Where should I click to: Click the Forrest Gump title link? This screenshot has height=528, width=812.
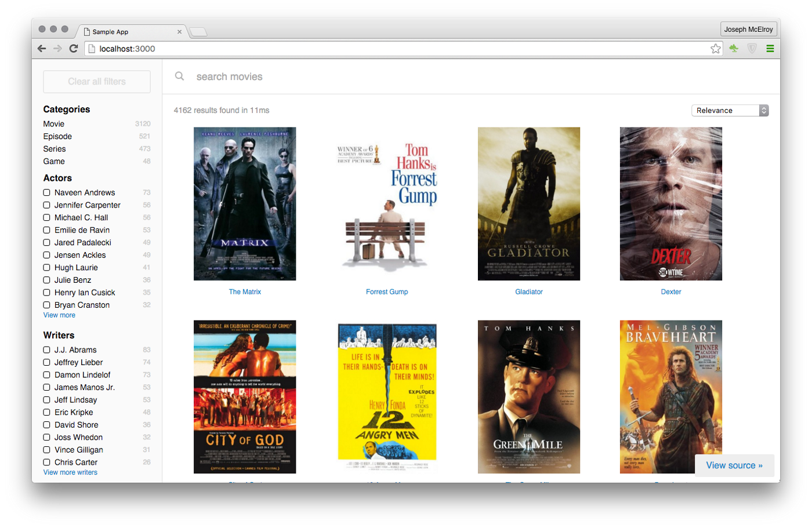tap(387, 292)
